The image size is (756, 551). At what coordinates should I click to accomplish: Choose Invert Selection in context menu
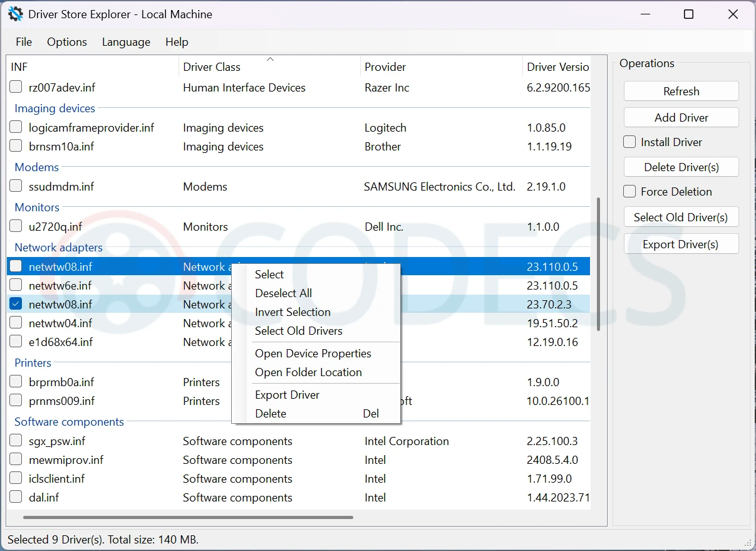[293, 312]
